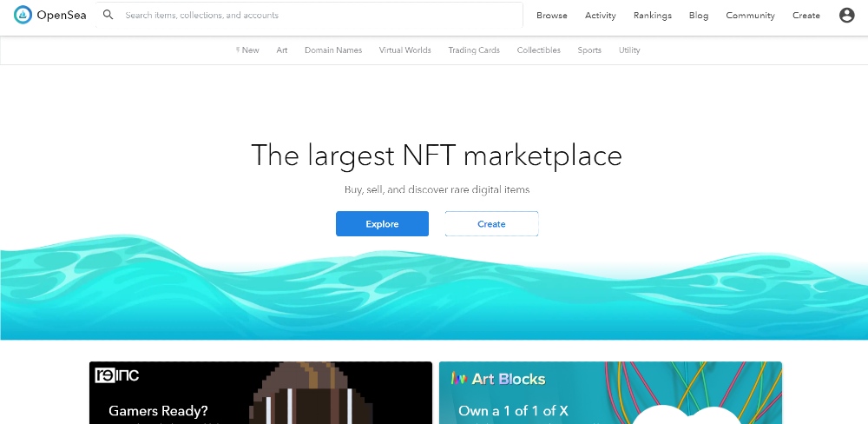The image size is (868, 424).
Task: Open the Art Blocks Own a 1 of 1 of X banner
Action: [x=610, y=393]
